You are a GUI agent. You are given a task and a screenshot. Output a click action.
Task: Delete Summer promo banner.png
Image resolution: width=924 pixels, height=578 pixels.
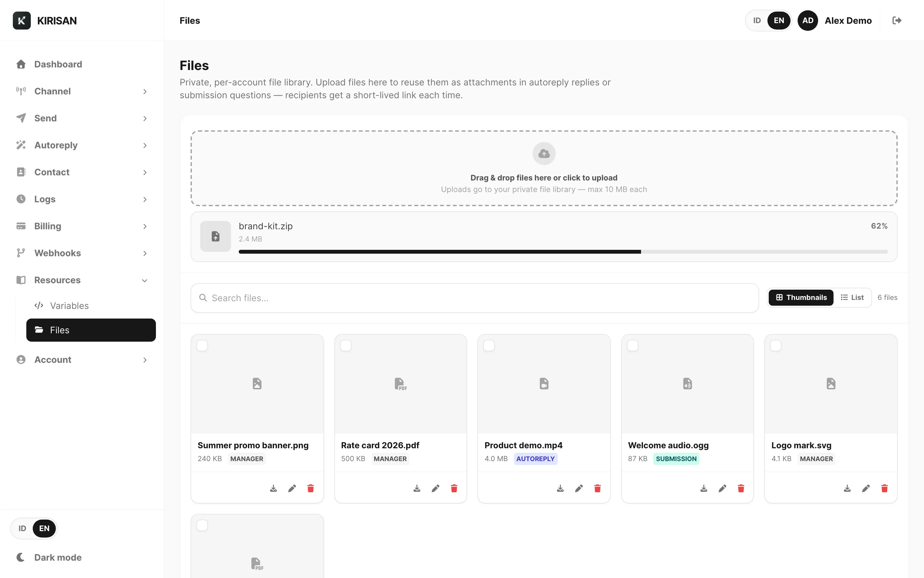pyautogui.click(x=311, y=488)
